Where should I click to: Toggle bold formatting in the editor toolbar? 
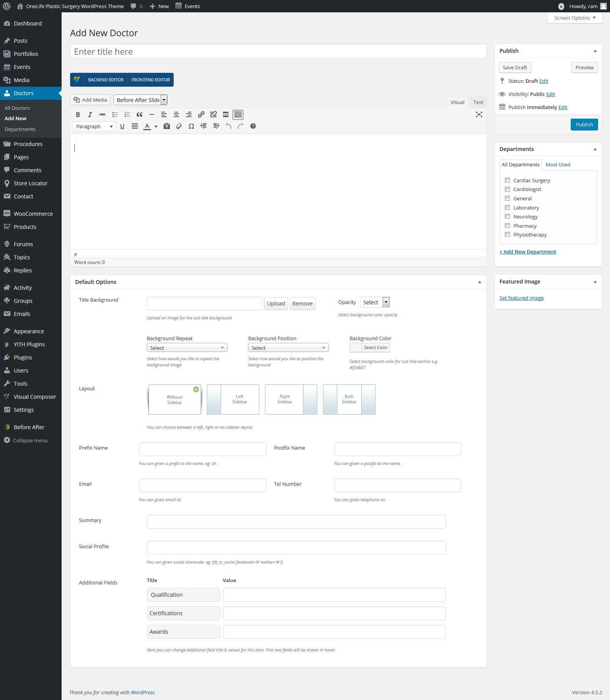pyautogui.click(x=78, y=114)
